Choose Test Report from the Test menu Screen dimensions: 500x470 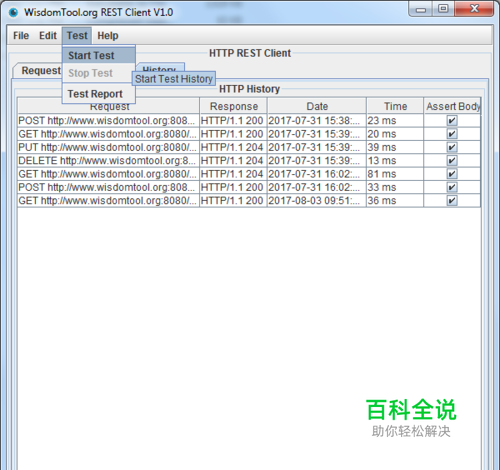click(x=99, y=94)
